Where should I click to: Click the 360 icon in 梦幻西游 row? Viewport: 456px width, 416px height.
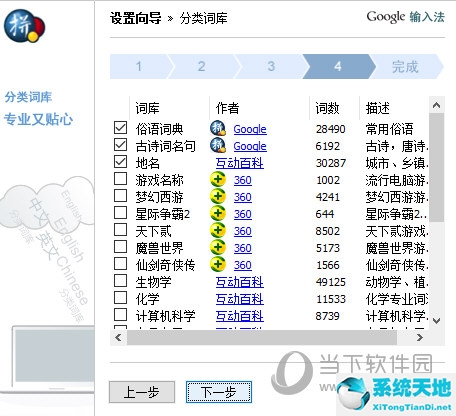tap(218, 197)
